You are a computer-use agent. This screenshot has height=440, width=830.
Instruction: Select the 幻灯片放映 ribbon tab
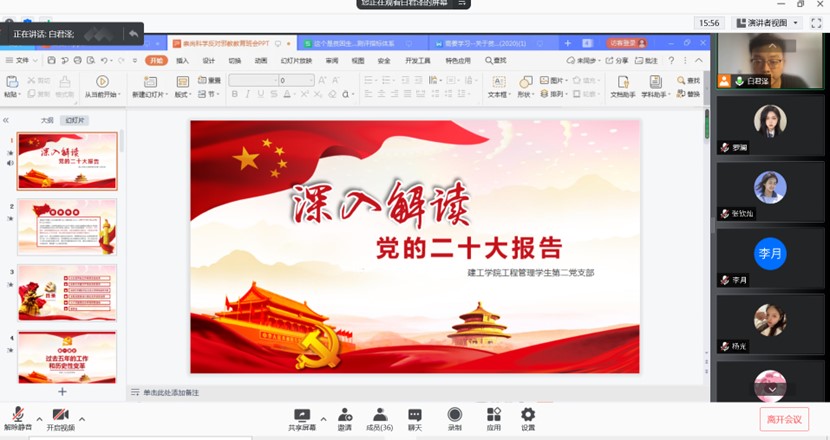point(296,60)
